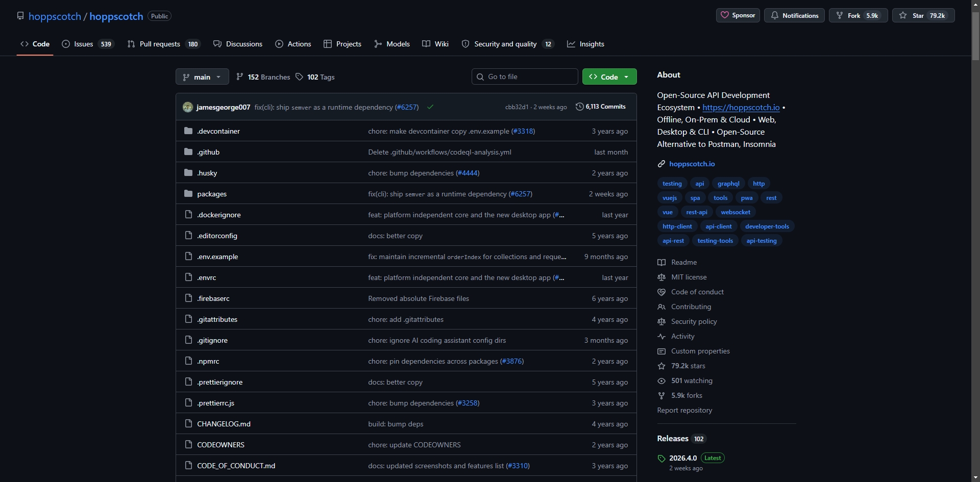This screenshot has height=482, width=980.
Task: Open the api-testing topic tag
Action: (x=762, y=241)
